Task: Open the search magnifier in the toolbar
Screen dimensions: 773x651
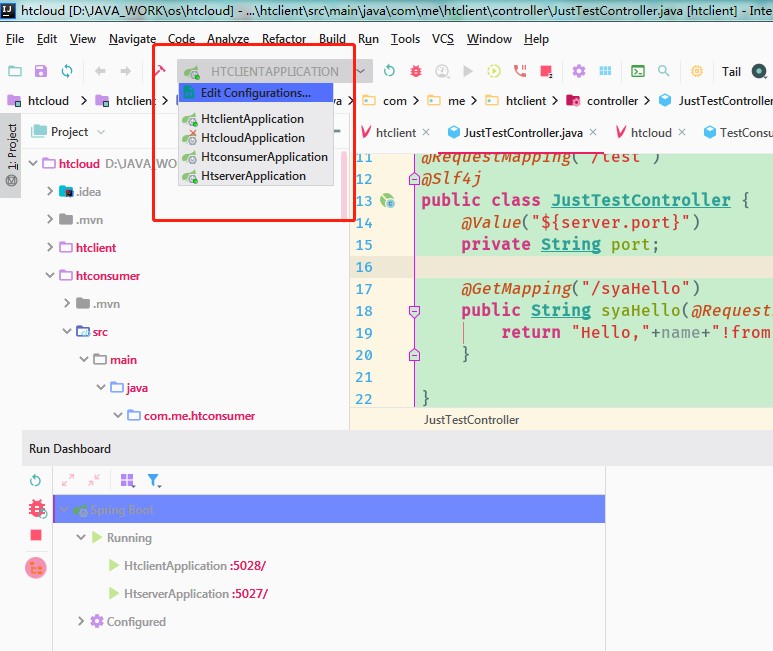Action: pyautogui.click(x=664, y=71)
